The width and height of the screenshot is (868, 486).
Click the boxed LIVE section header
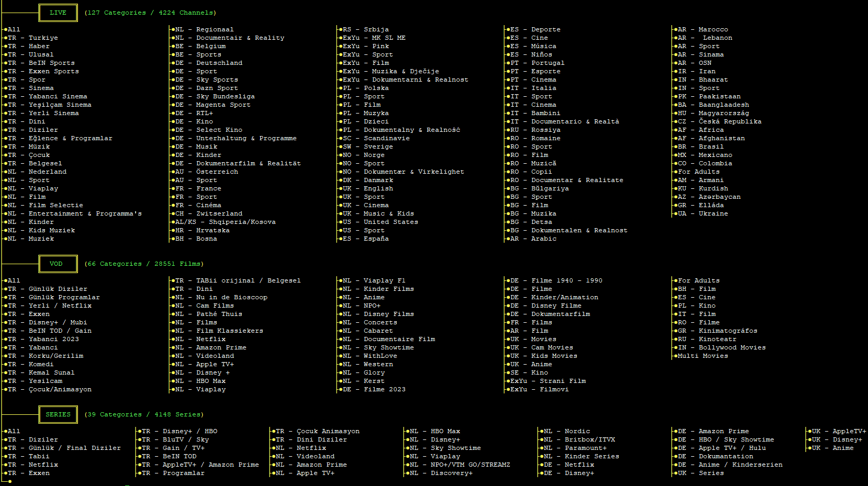point(58,13)
